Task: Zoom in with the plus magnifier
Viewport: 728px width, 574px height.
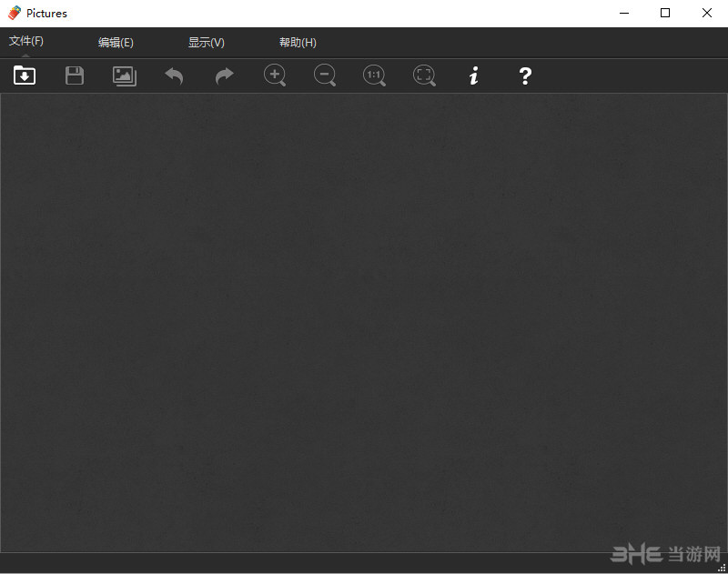Action: click(x=275, y=76)
